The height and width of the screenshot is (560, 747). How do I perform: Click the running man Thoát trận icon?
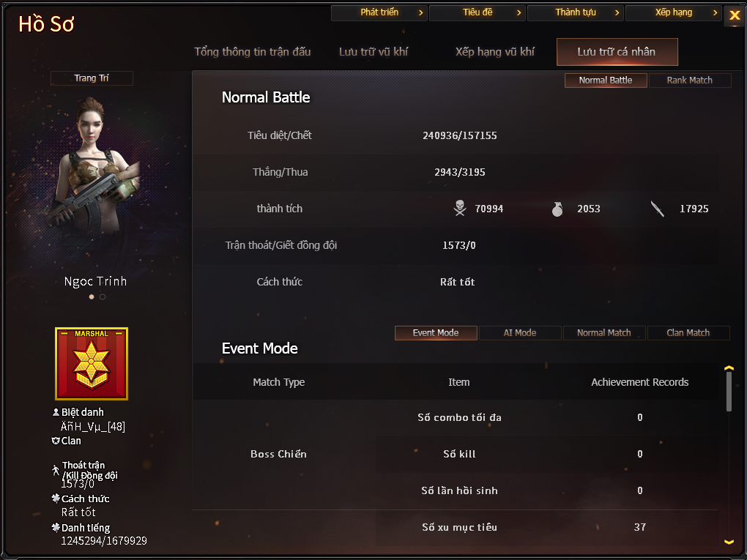56,470
